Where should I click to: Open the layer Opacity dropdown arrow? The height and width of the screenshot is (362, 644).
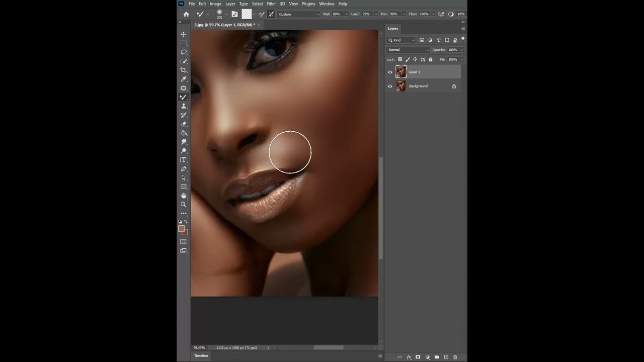461,50
